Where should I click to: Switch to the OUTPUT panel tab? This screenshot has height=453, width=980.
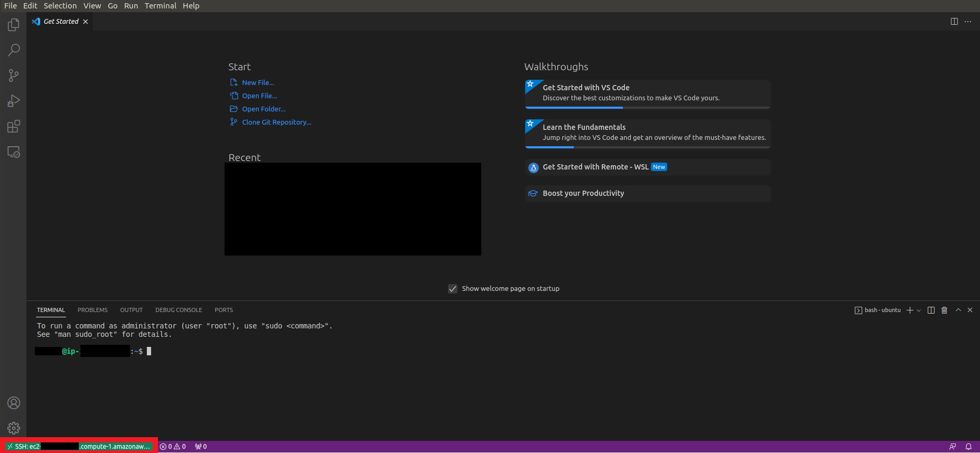[x=132, y=310]
